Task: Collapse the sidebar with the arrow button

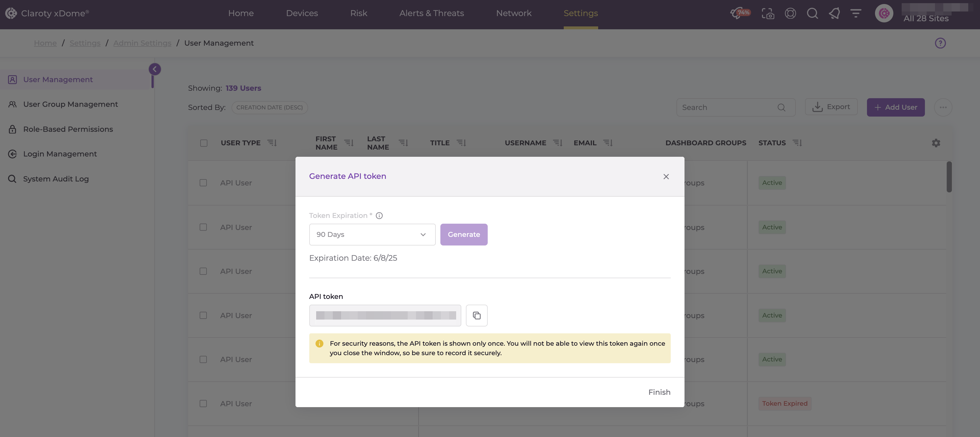Action: pyautogui.click(x=154, y=69)
